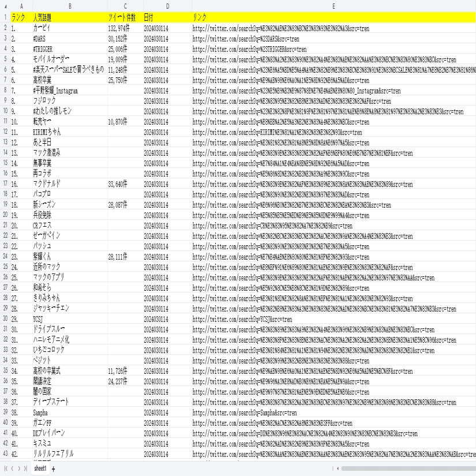Click header cell ツイート件数
Image resolution: width=476 pixels, height=476 pixels.
coord(125,17)
